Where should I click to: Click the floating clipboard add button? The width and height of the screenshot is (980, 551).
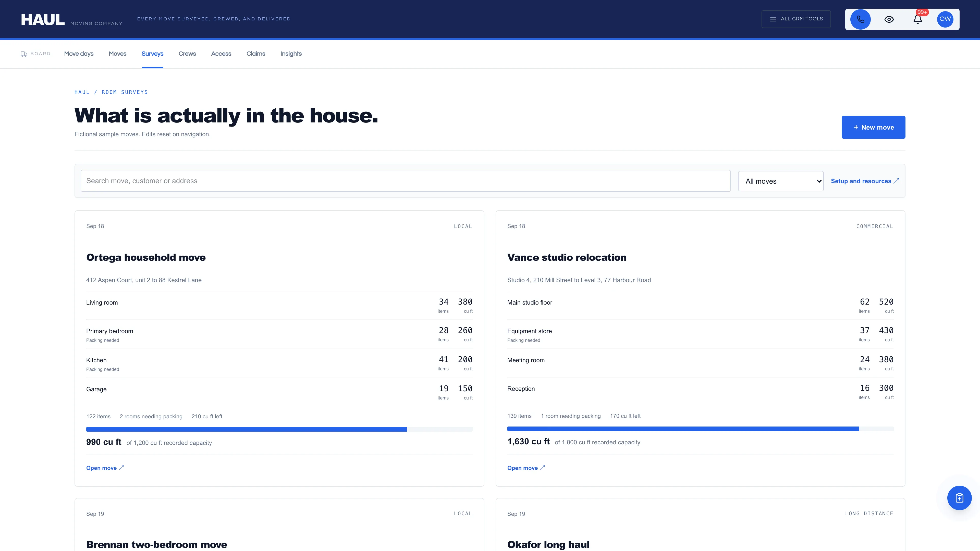pos(959,498)
